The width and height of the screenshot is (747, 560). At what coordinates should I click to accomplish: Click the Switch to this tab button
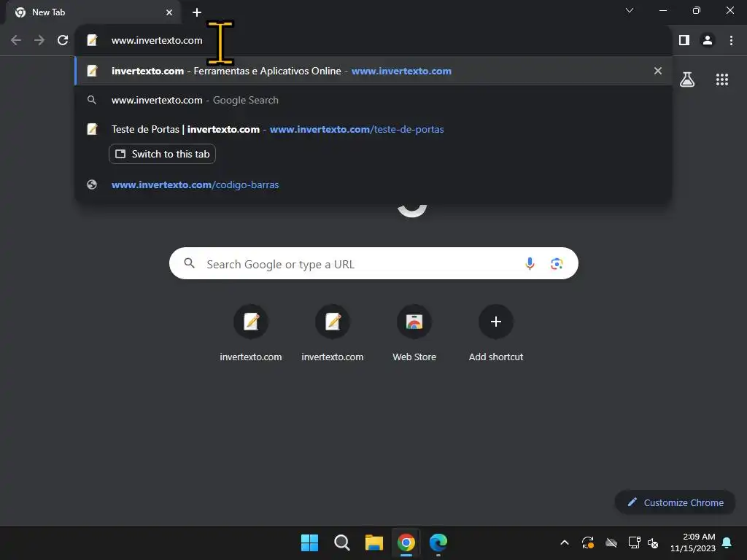click(x=163, y=154)
